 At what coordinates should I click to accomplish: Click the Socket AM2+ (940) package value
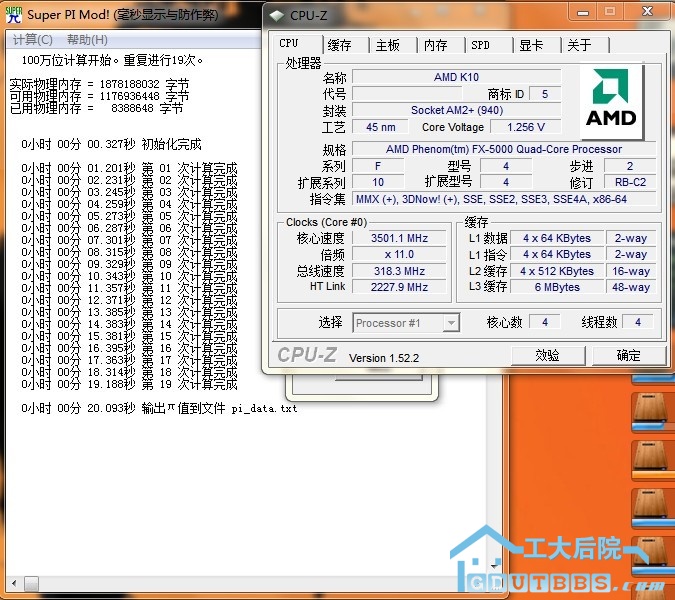(x=456, y=110)
